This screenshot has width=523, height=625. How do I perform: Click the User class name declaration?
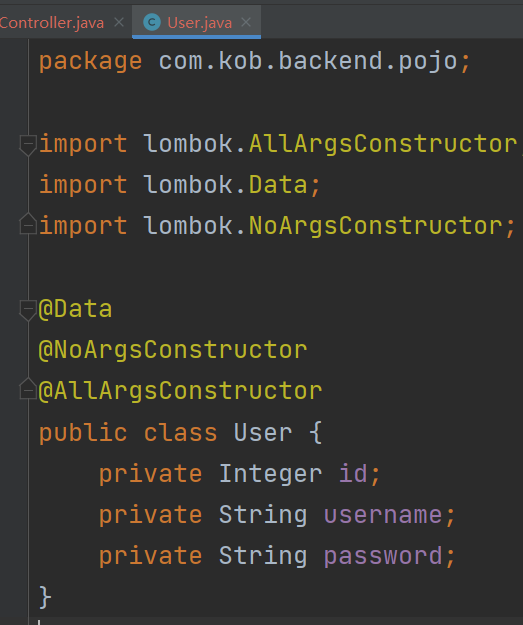pyautogui.click(x=263, y=432)
